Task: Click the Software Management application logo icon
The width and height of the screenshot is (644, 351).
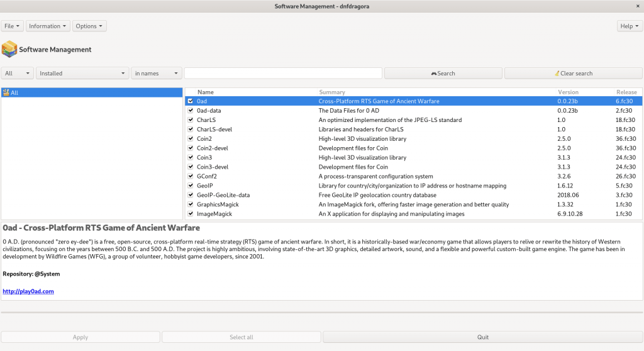Action: pos(9,49)
